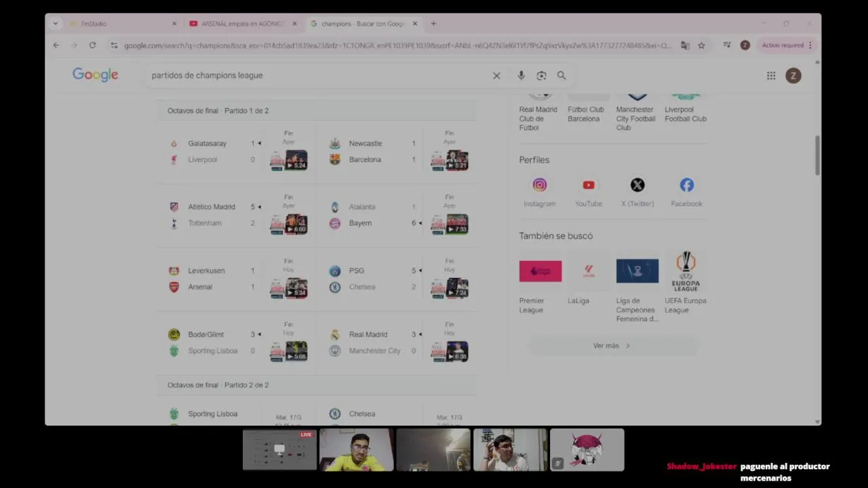View site information icon in address bar
The width and height of the screenshot is (868, 488).
(114, 45)
